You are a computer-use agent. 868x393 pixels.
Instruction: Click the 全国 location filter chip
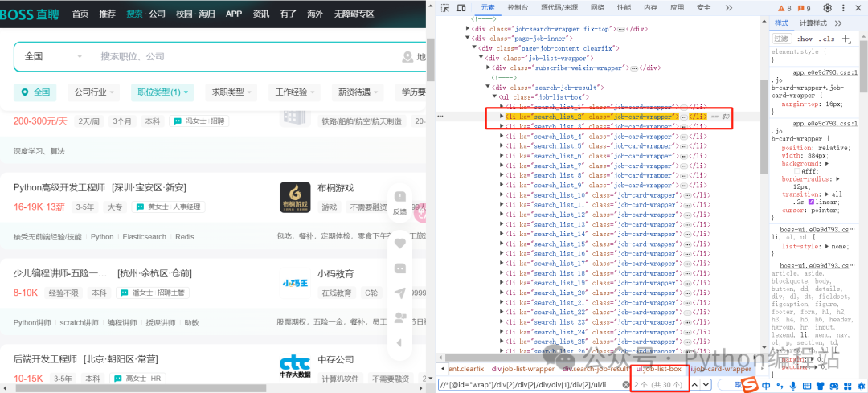(x=35, y=92)
